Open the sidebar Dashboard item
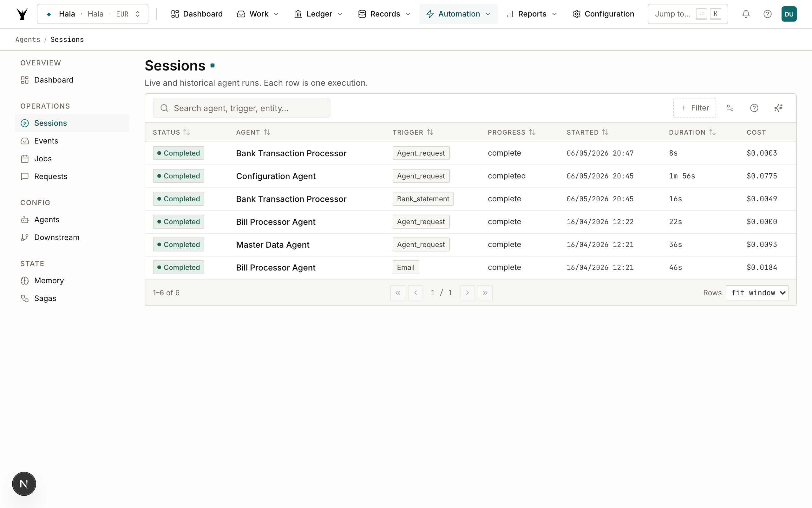812x508 pixels. pyautogui.click(x=72, y=80)
